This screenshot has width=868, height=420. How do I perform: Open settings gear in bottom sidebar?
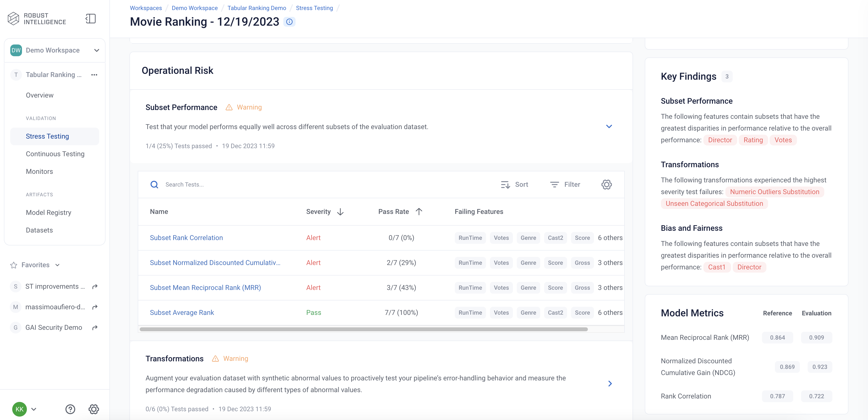(x=94, y=409)
